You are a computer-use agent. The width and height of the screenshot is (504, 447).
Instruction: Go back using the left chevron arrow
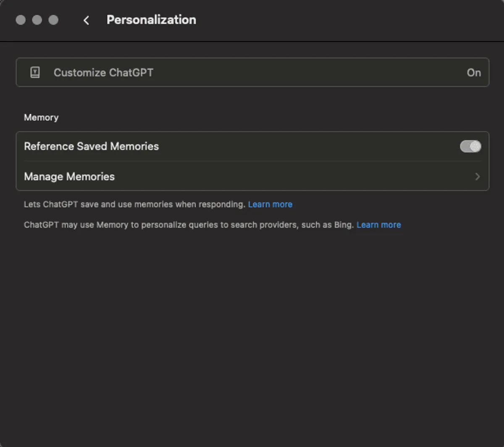tap(86, 20)
